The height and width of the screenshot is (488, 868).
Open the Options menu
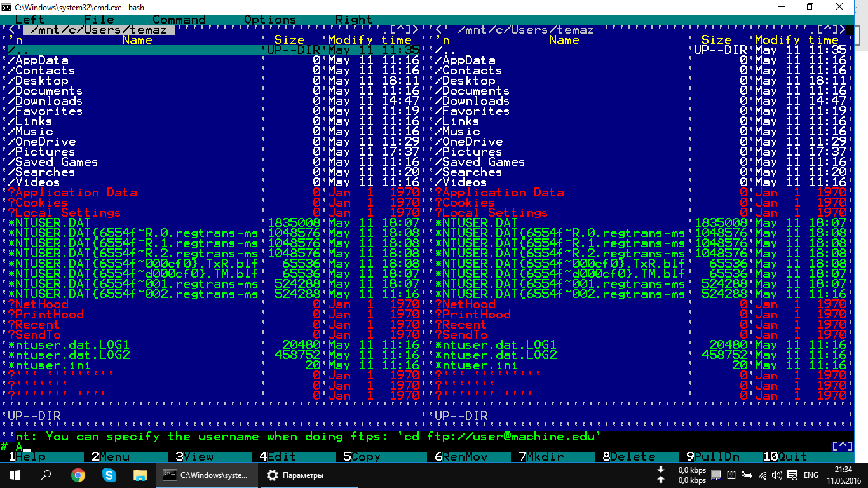(x=270, y=20)
